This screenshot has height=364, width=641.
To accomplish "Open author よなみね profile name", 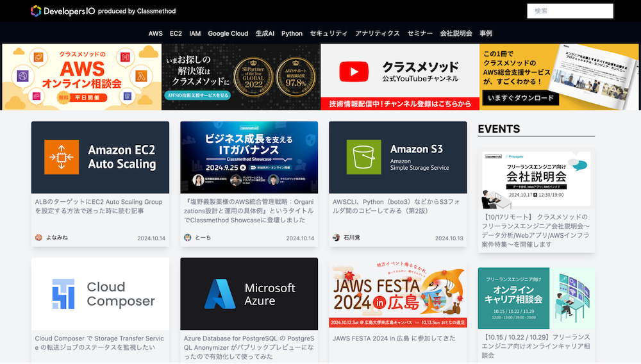I will point(57,237).
